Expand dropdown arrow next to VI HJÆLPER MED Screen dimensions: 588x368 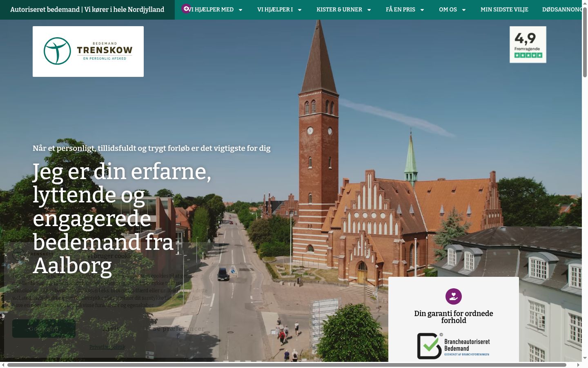tap(241, 10)
